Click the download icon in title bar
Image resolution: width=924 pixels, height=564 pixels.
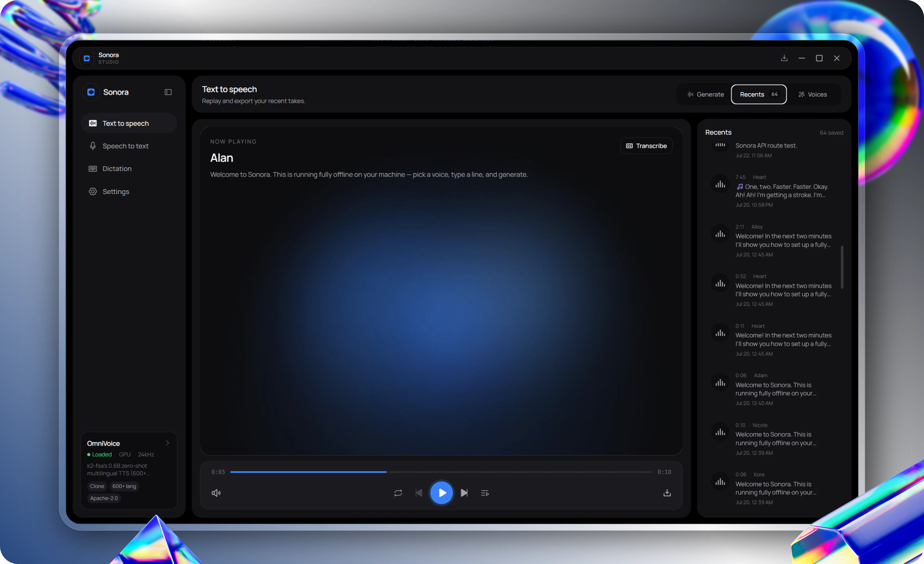pyautogui.click(x=784, y=58)
